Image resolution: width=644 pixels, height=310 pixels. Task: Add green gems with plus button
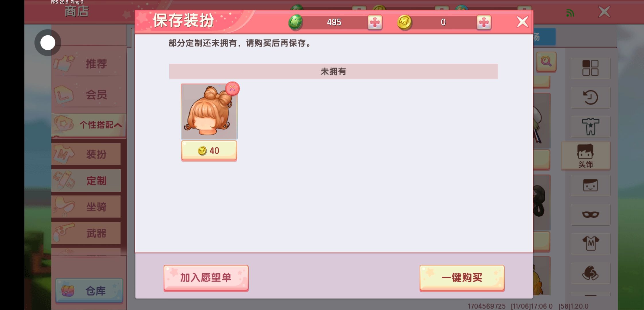pyautogui.click(x=375, y=22)
